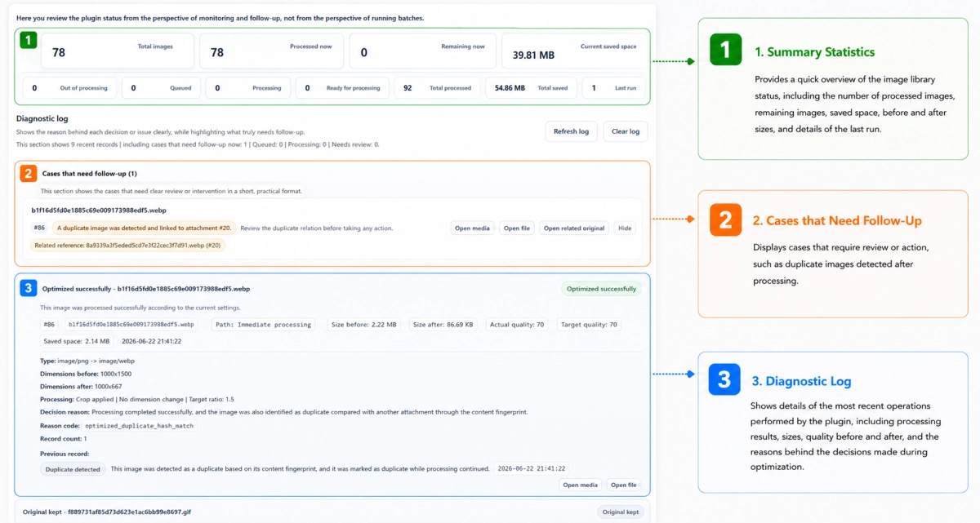Select the Total saved 54.86 MB card
This screenshot has height=523, width=980.
coord(531,88)
